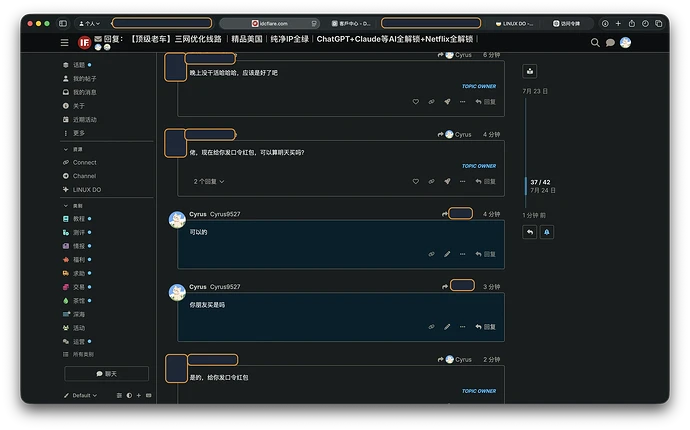The width and height of the screenshot is (690, 430).
Task: Click rocket boost icon on post '晚上没干活哈哈哈'
Action: pyautogui.click(x=447, y=102)
